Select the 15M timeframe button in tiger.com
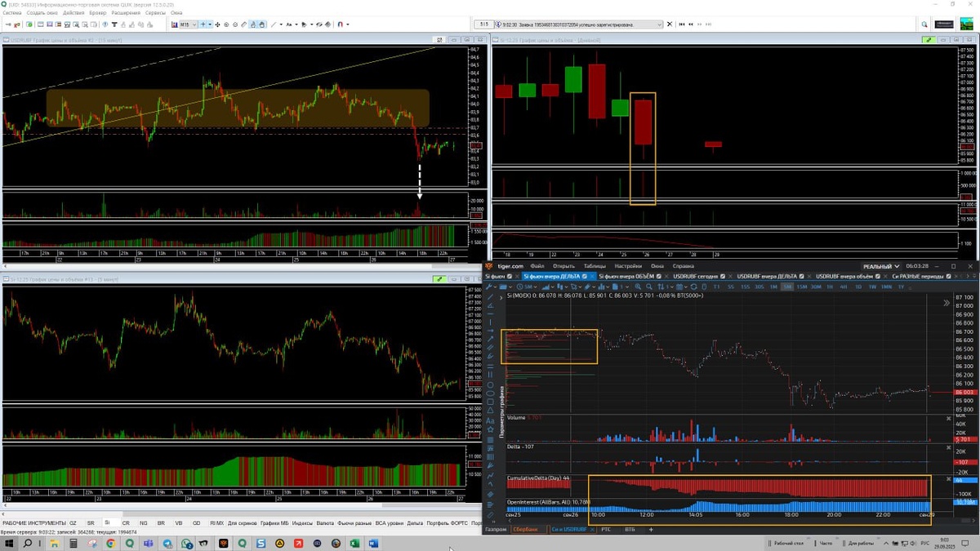The width and height of the screenshot is (980, 551). click(802, 287)
